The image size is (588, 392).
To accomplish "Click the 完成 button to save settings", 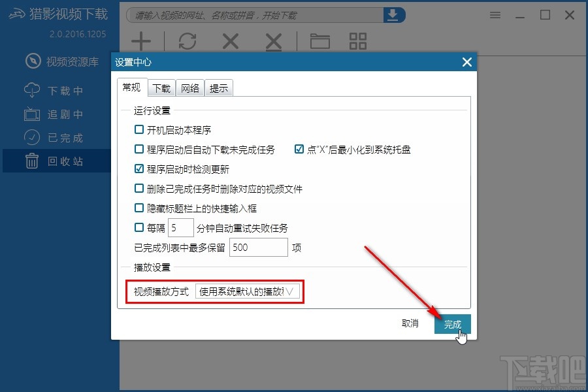I will [x=452, y=324].
